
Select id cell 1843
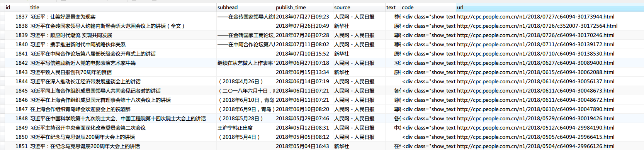click(x=22, y=72)
